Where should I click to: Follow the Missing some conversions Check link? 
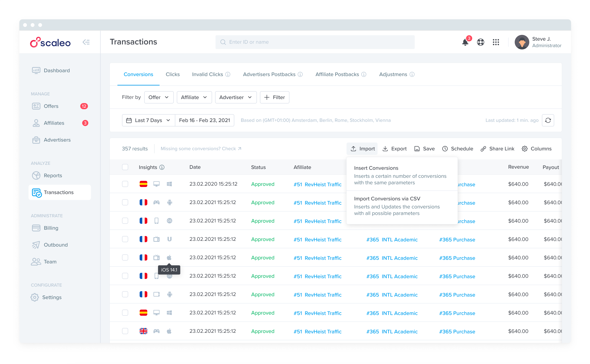click(201, 148)
